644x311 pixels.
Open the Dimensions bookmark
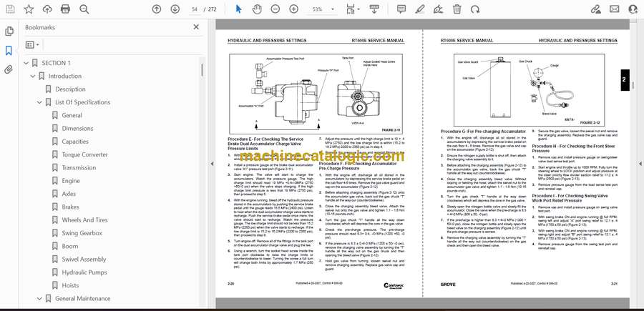tap(77, 129)
